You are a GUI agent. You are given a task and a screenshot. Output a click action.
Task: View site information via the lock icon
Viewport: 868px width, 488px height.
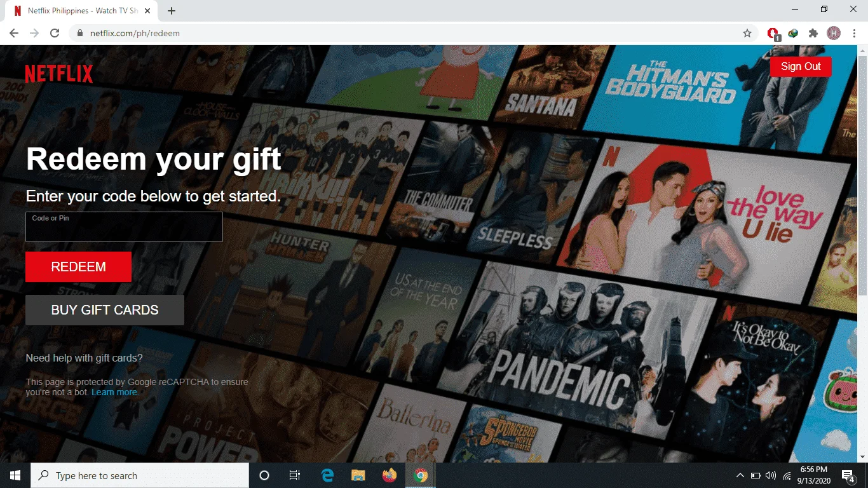(x=79, y=33)
